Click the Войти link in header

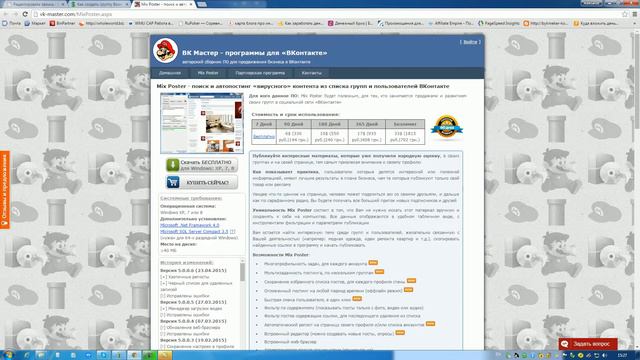pyautogui.click(x=470, y=42)
